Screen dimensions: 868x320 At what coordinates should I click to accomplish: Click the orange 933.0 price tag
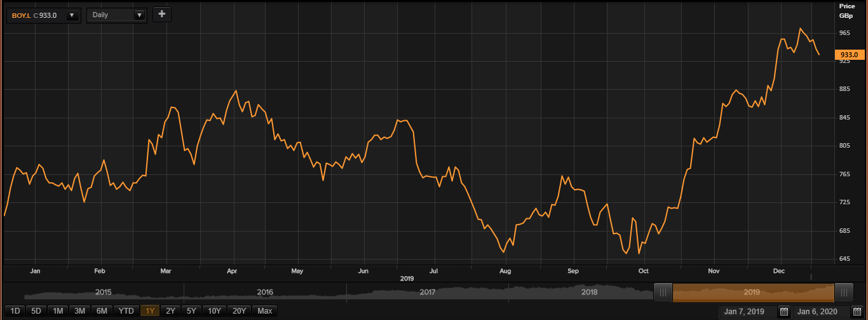click(x=850, y=55)
